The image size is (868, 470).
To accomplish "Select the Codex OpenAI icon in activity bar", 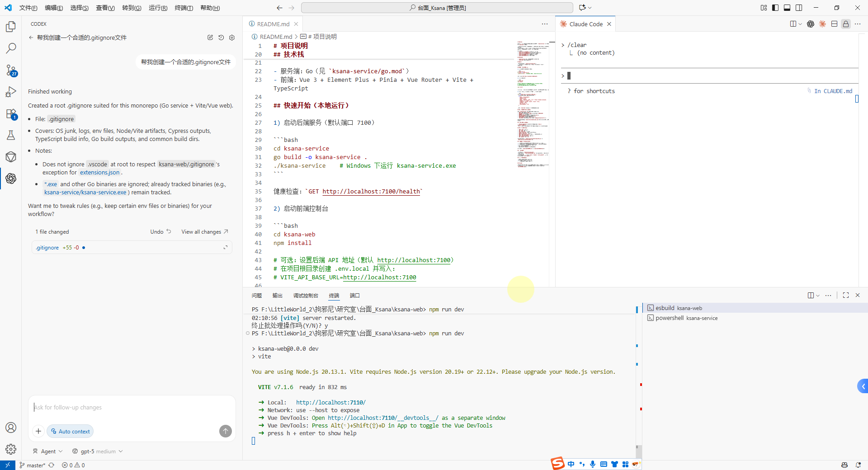I will click(x=11, y=179).
